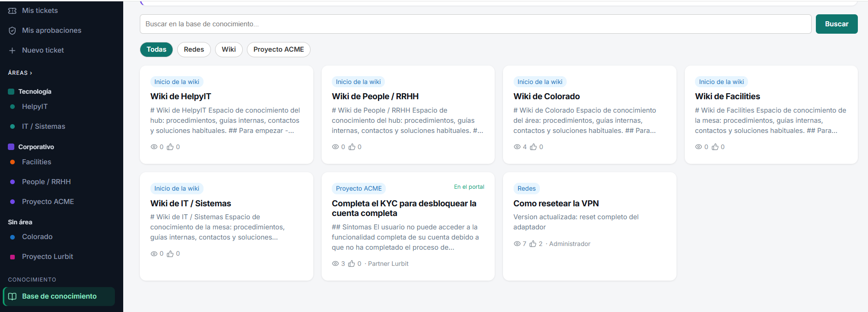
Task: Click the pink square next to Proyecto Lurbit
Action: (12, 257)
